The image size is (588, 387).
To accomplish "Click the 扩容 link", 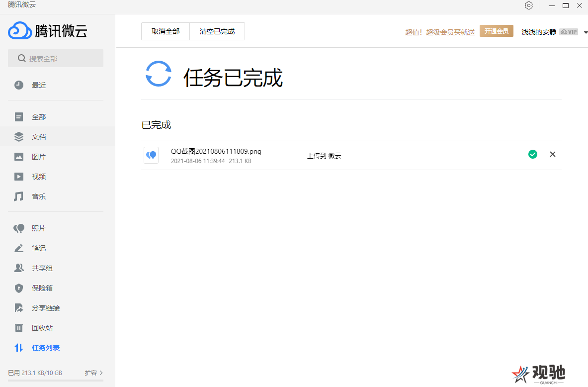I will tap(91, 373).
